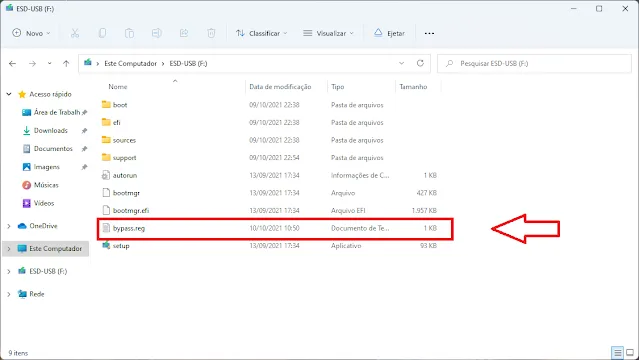Click the bootmgr.efi file icon

click(106, 210)
